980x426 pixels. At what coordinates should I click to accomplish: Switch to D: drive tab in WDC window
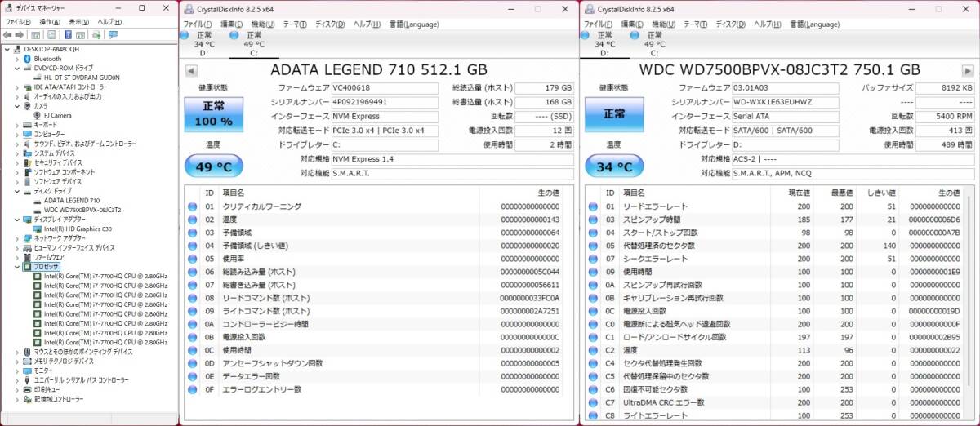pos(605,44)
